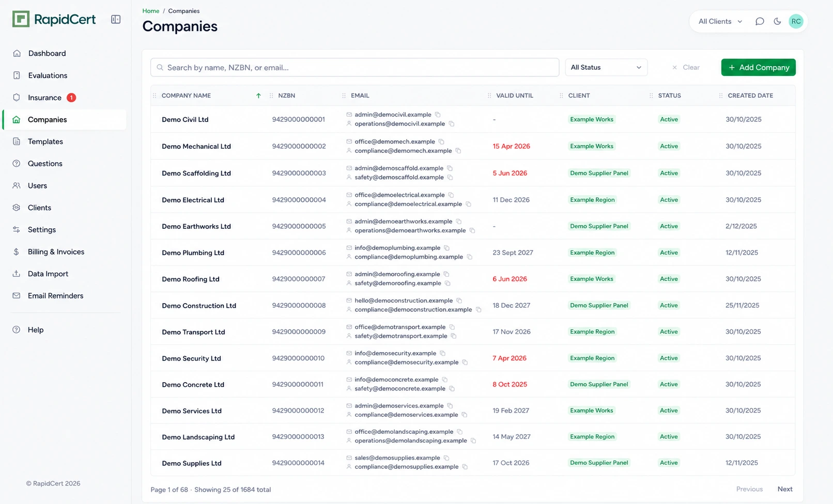Open Dashboard in sidebar
Screen dimensions: 833x504
point(47,53)
